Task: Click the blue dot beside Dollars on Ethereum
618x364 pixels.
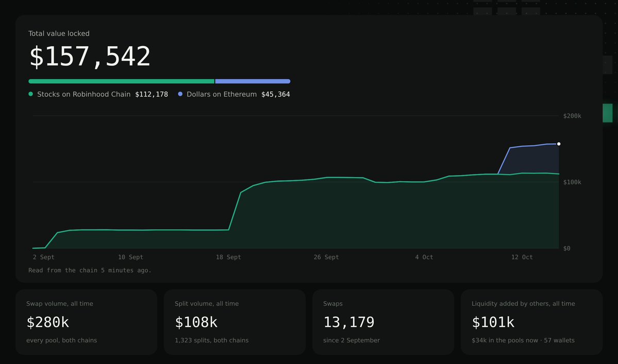Action: click(180, 94)
